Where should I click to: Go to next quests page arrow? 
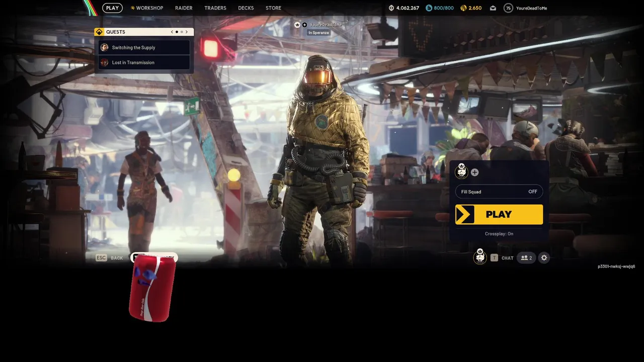coord(186,32)
